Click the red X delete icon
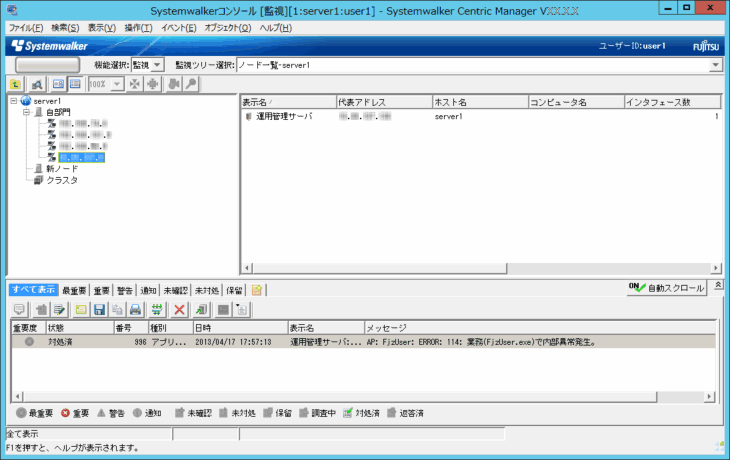This screenshot has width=730, height=460. point(179,310)
